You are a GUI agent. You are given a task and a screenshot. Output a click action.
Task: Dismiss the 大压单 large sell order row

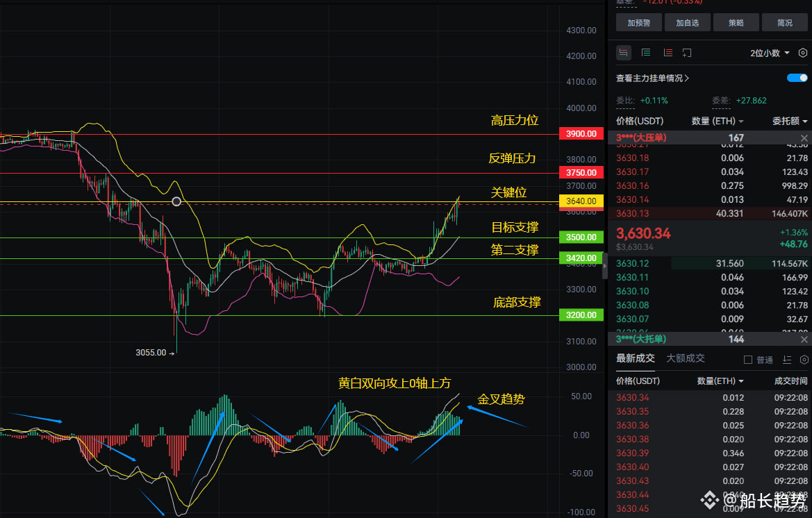click(804, 138)
